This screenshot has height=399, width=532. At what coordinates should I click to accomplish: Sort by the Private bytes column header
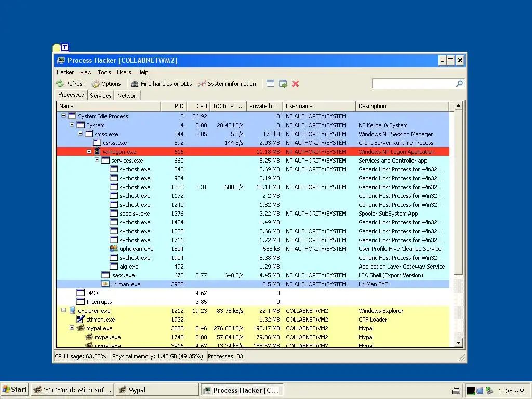tap(264, 106)
